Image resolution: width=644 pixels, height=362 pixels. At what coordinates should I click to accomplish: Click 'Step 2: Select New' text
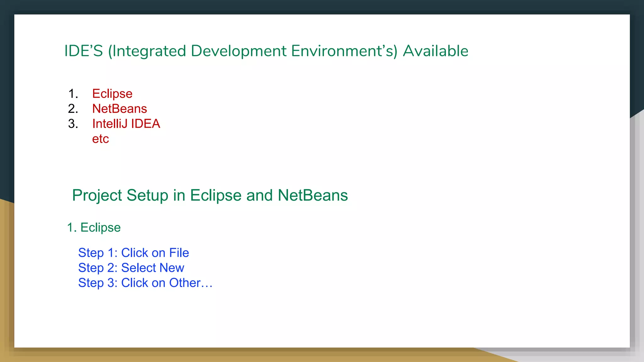point(131,268)
